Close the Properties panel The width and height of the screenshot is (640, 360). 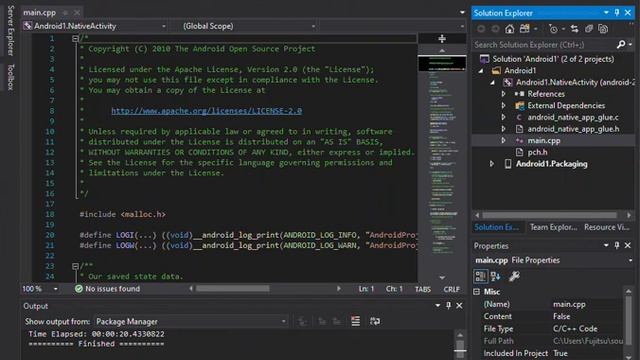point(628,245)
